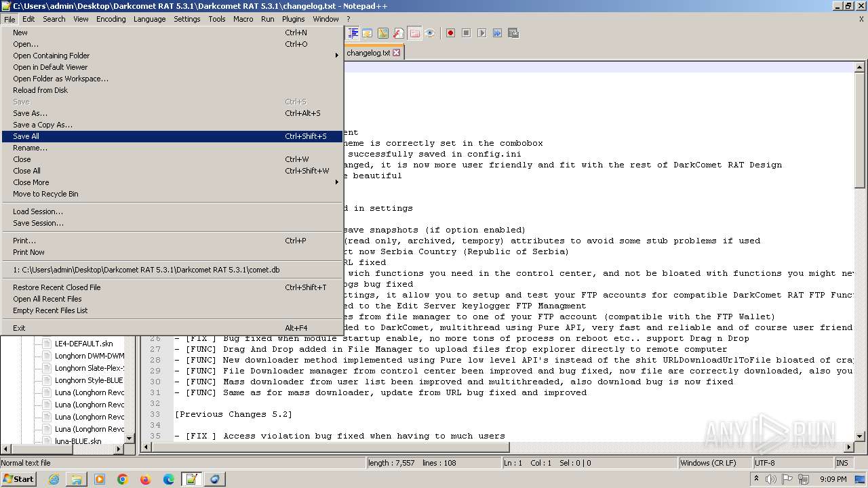Open the volume control in the system tray

770,479
